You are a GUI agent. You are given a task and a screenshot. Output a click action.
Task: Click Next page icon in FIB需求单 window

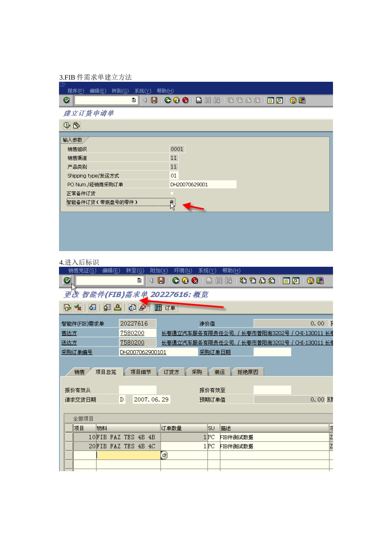coord(262,280)
